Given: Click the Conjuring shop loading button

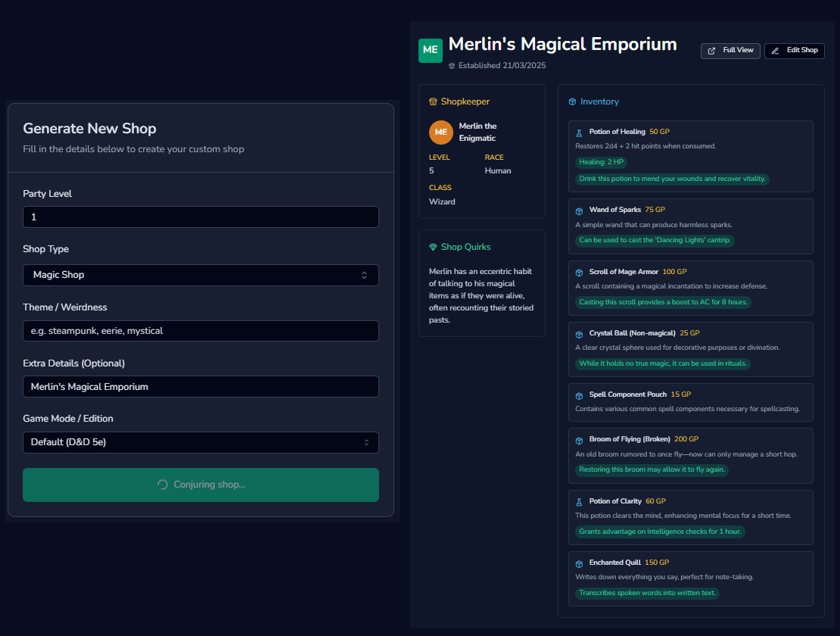Looking at the screenshot, I should 201,485.
